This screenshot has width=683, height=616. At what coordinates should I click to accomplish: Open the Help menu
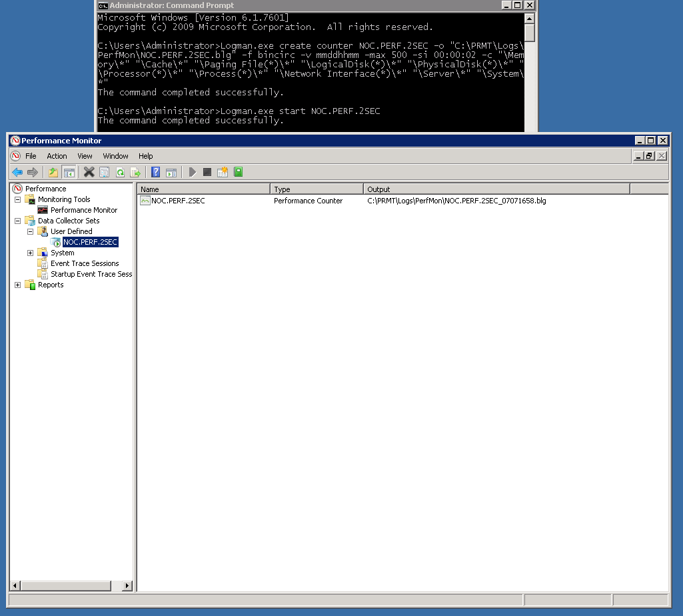[145, 156]
